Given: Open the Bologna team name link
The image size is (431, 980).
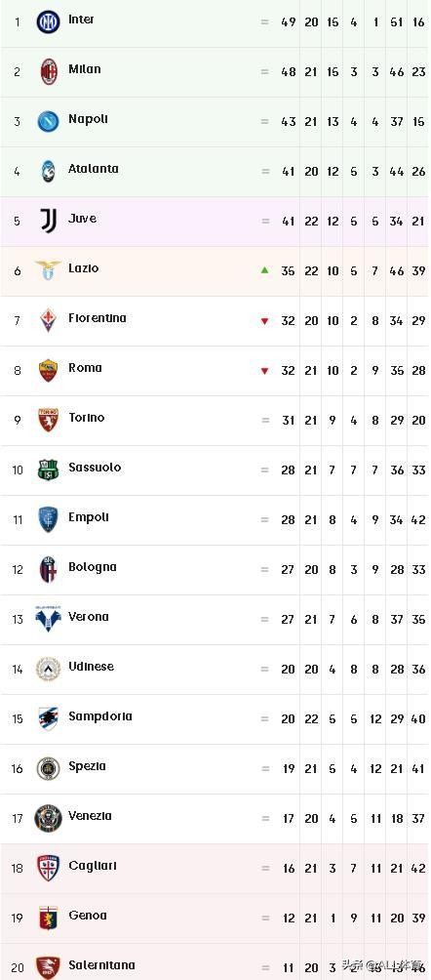Looking at the screenshot, I should (x=93, y=567).
